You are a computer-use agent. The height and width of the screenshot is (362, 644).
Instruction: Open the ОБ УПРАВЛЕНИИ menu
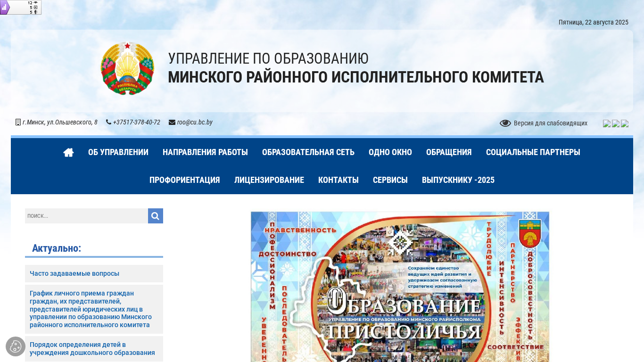coord(118,152)
